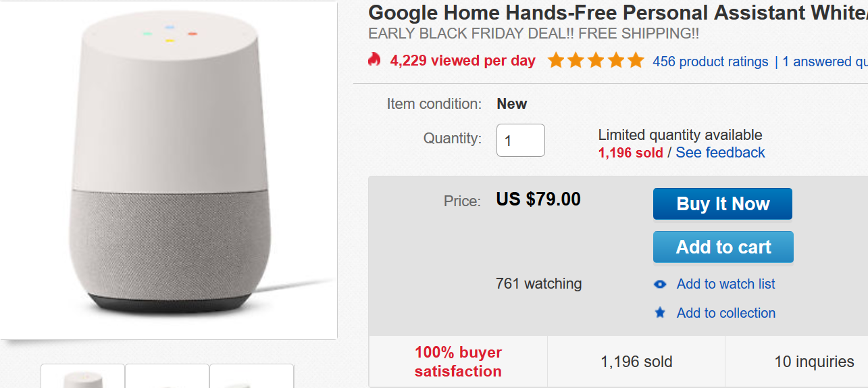Click the blue star collection icon
Viewport: 868px width, 388px height.
(660, 313)
